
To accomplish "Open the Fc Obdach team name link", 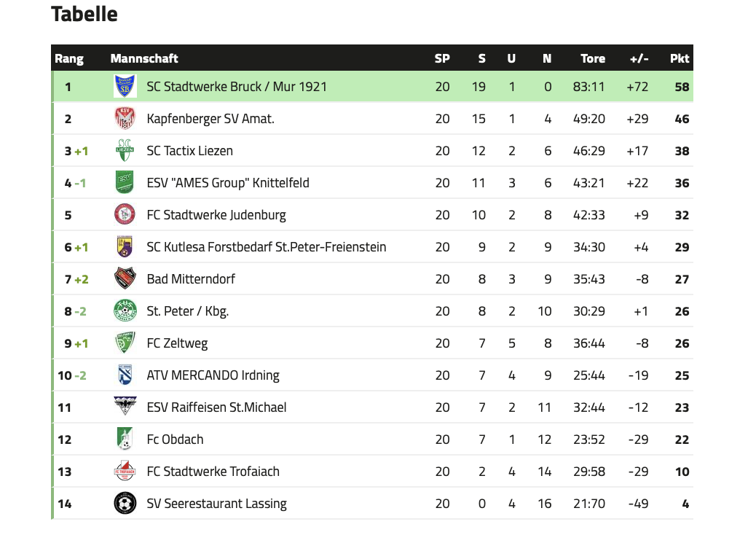I will pyautogui.click(x=175, y=440).
